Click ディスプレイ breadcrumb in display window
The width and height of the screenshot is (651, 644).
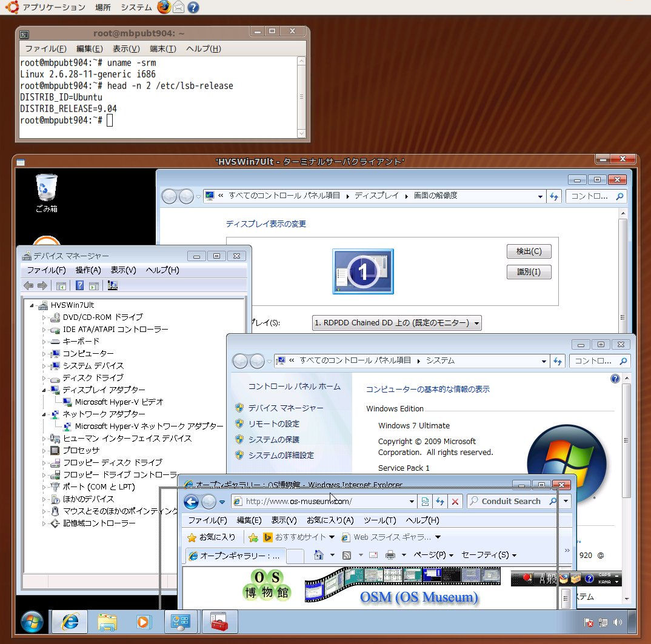click(x=376, y=196)
